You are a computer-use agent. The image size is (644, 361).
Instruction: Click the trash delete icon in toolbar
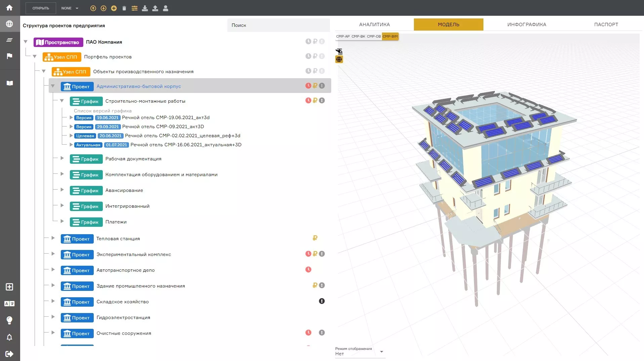coord(124,8)
